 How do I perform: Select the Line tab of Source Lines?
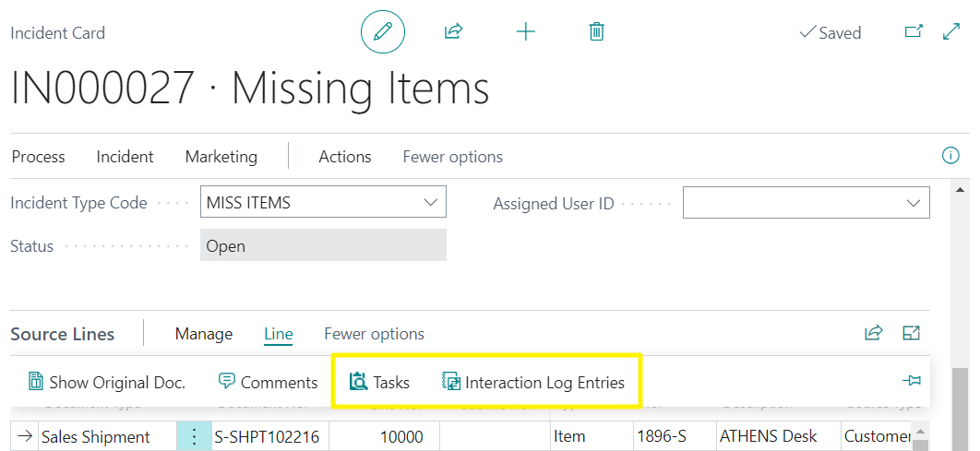(x=278, y=334)
